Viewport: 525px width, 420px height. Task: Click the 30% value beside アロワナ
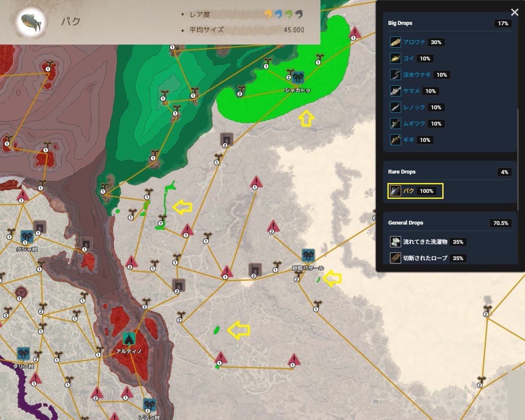436,42
